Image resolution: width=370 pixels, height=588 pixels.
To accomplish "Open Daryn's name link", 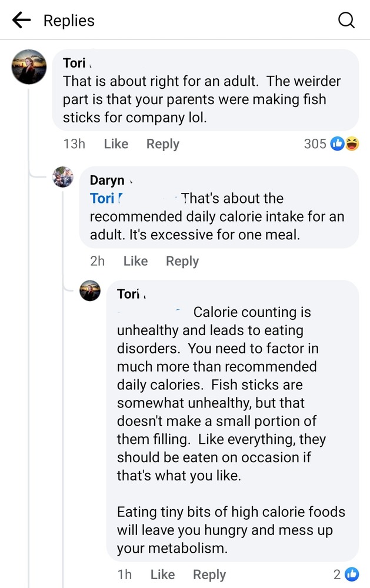I will [107, 181].
